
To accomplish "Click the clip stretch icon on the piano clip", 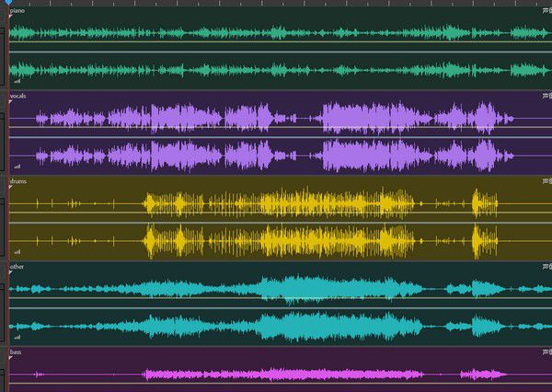I will click(x=547, y=10).
